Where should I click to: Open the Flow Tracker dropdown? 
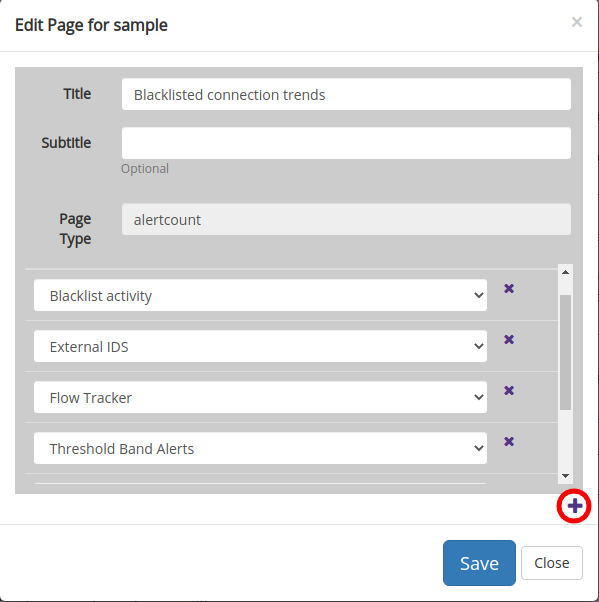[x=260, y=397]
